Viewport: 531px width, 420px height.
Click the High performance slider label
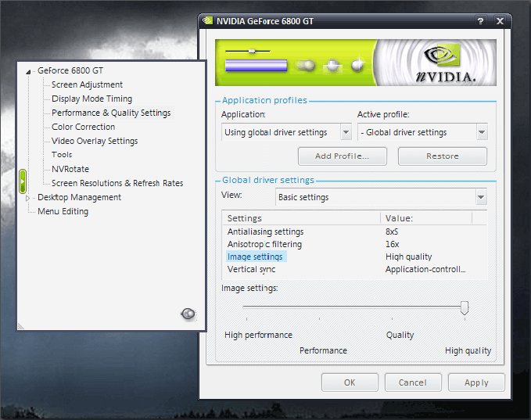click(x=258, y=335)
